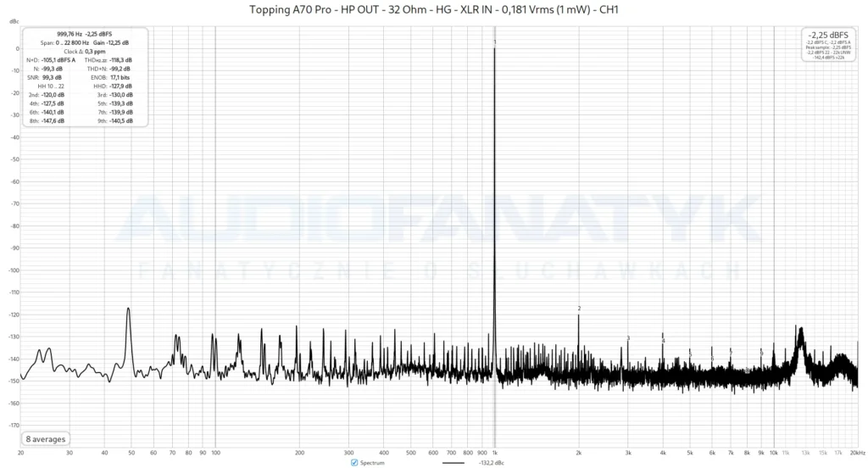
Task: Click the -170 tick label on the Y axis
Action: 14,426
